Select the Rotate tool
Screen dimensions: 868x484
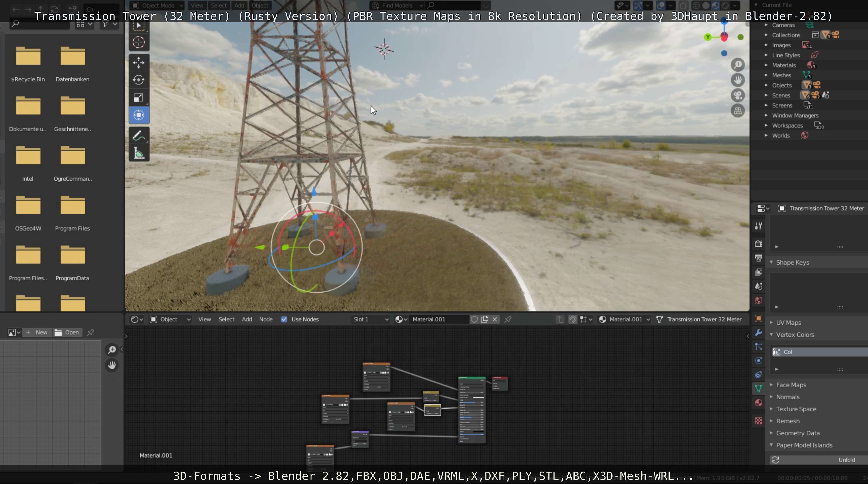pyautogui.click(x=139, y=80)
